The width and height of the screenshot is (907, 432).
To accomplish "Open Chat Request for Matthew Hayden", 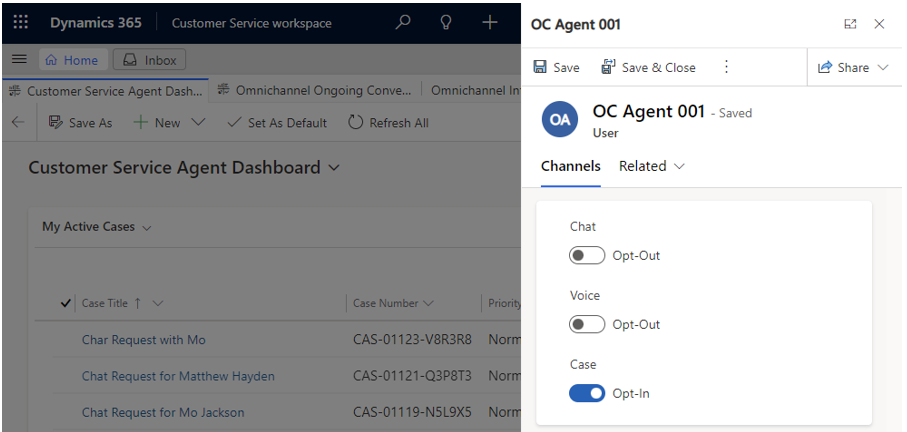I will pyautogui.click(x=178, y=376).
